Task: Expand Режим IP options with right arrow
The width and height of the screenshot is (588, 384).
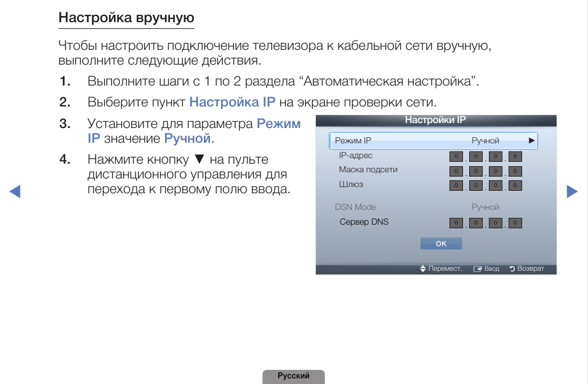Action: click(531, 141)
